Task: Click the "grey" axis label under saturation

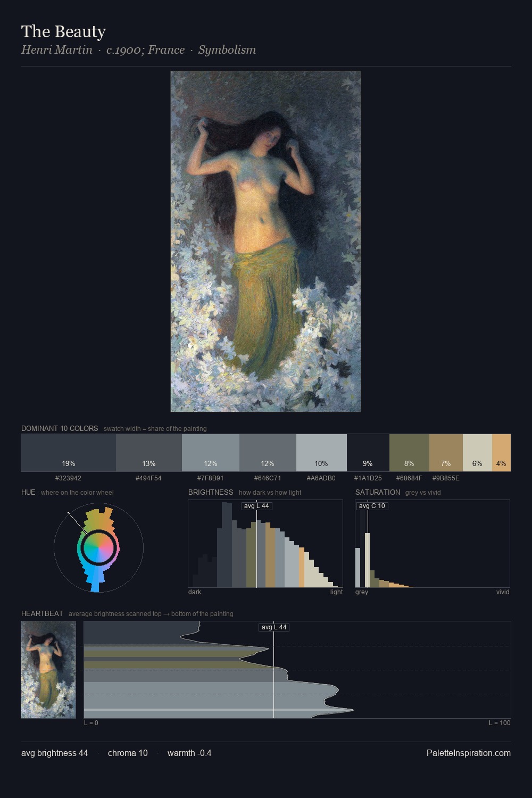Action: click(x=362, y=592)
